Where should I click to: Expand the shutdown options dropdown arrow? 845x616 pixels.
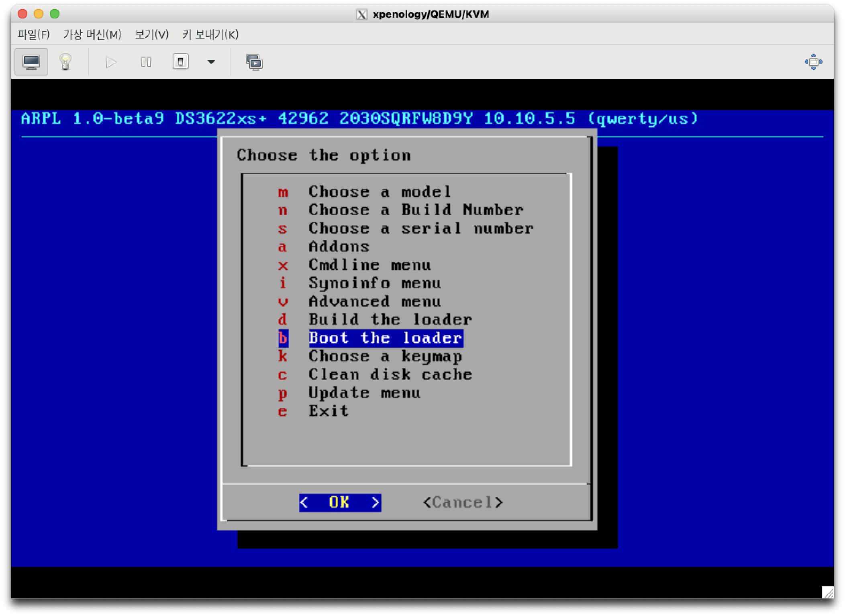pos(210,62)
